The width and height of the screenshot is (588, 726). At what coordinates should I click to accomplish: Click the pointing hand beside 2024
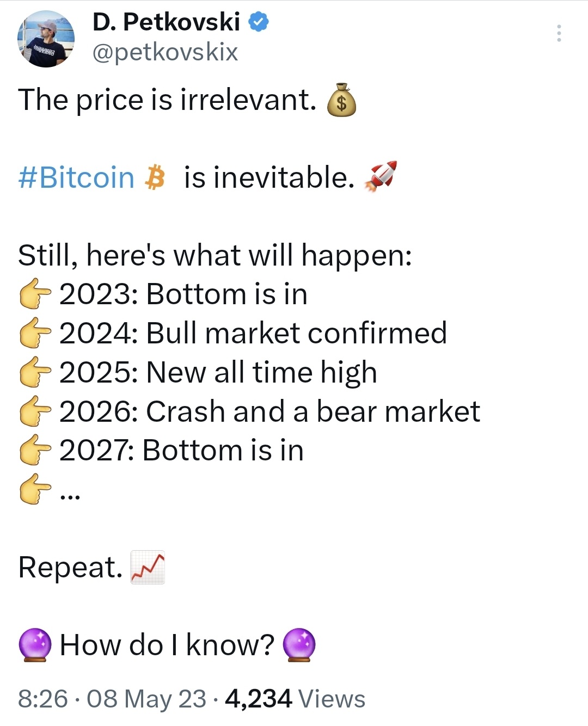[35, 334]
